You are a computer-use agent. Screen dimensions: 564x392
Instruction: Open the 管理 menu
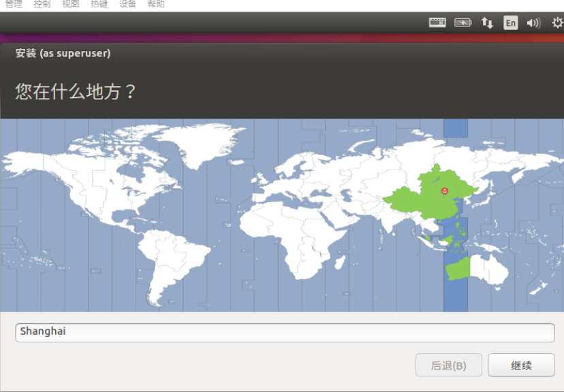click(14, 4)
